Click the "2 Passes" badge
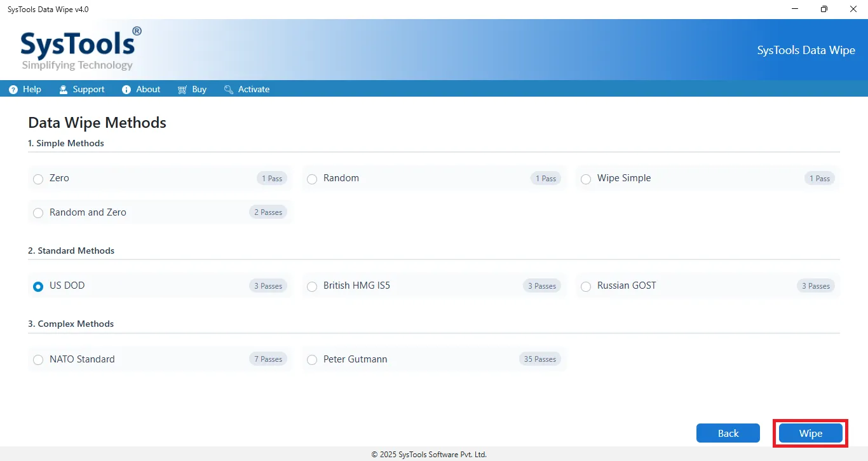The image size is (868, 461). (x=268, y=212)
